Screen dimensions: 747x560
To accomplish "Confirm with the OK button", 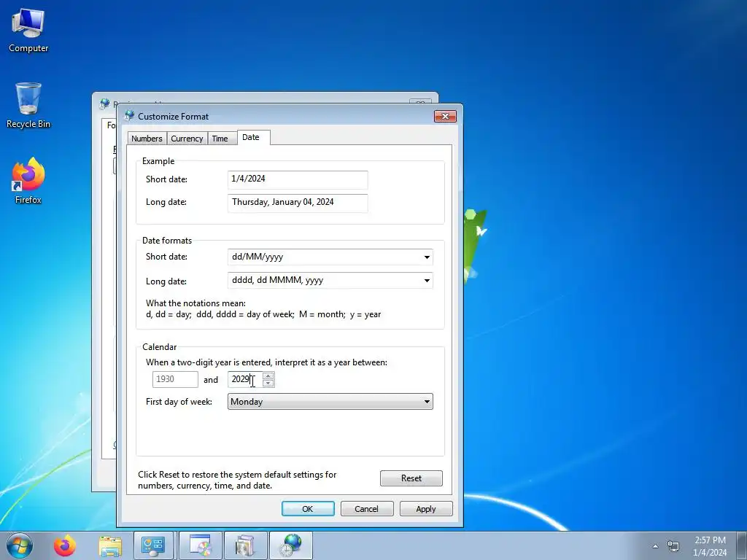I will click(x=308, y=508).
